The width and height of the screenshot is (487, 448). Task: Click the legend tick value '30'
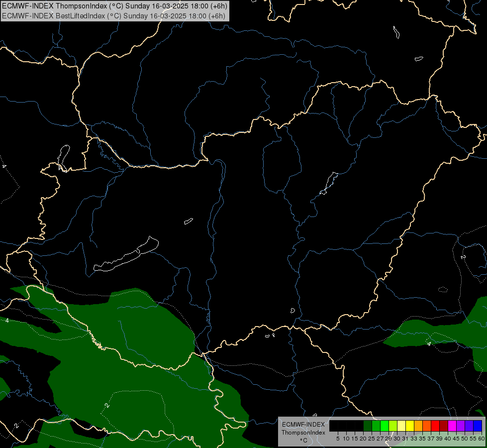tap(397, 439)
